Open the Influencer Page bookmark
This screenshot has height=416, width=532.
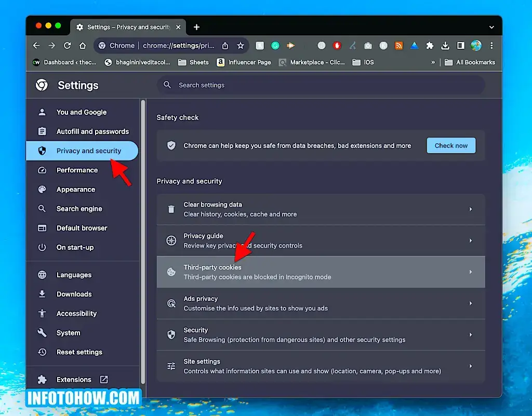(x=244, y=62)
